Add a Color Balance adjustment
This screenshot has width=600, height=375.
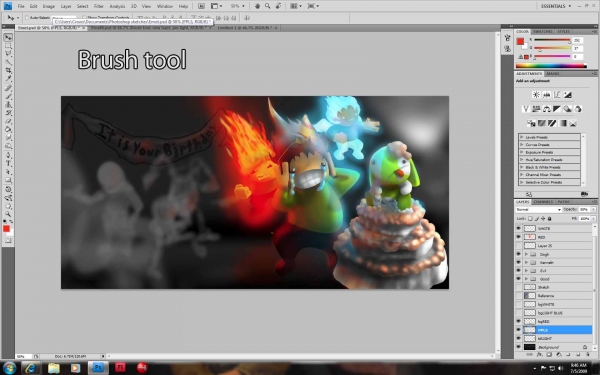click(x=546, y=109)
